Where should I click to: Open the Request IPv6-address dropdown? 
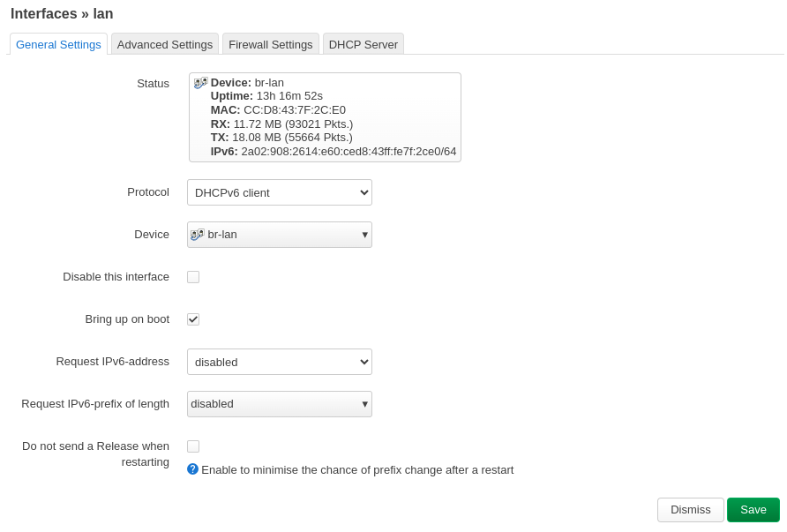coord(280,362)
